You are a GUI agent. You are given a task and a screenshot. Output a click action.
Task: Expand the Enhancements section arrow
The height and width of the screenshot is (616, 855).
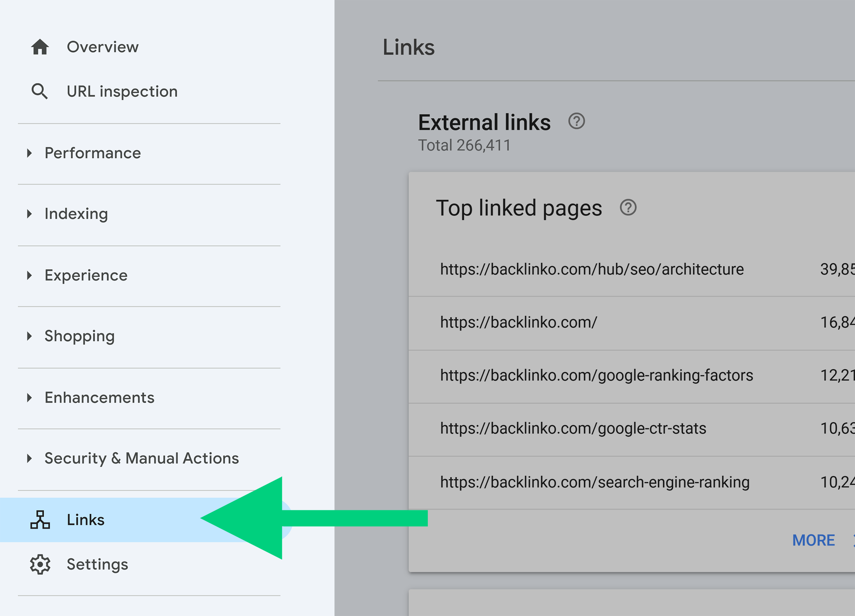click(29, 397)
